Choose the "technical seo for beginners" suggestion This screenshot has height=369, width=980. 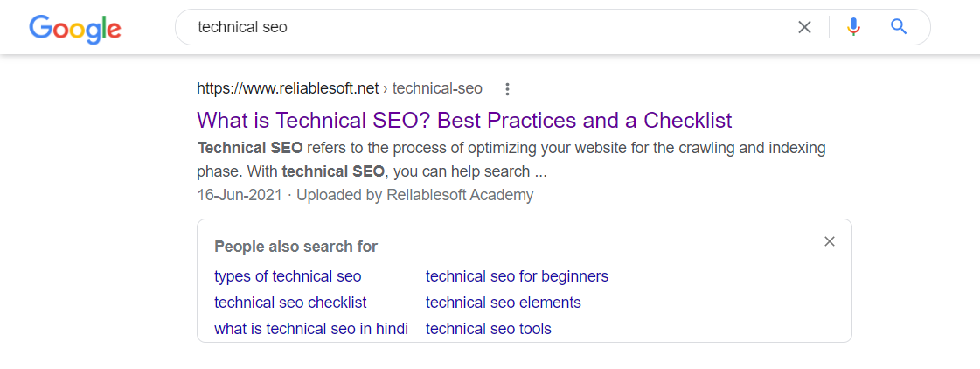pos(517,276)
